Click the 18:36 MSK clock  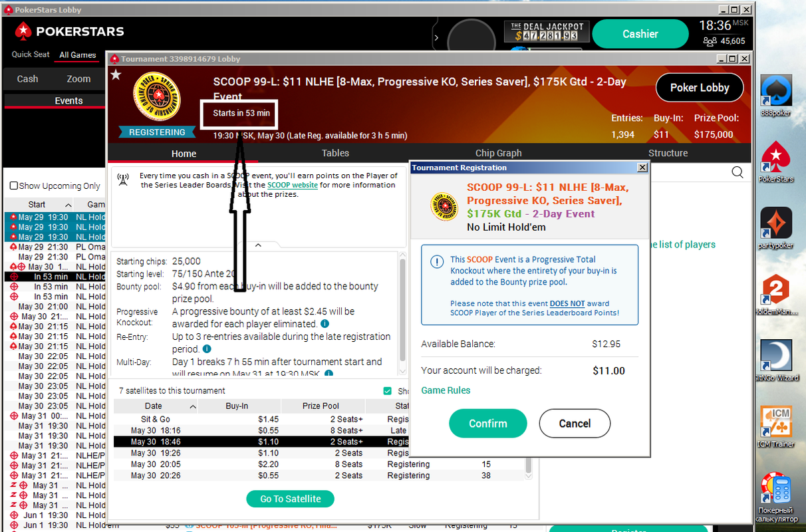722,26
